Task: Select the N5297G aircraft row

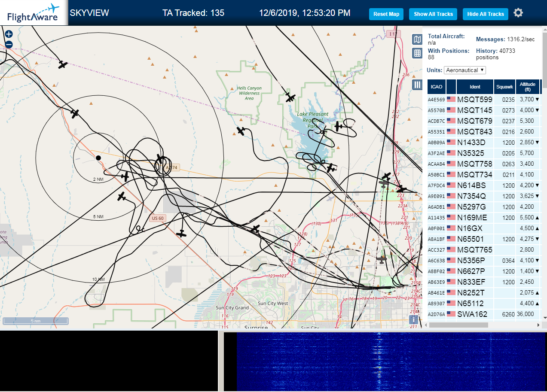Action: (x=483, y=207)
